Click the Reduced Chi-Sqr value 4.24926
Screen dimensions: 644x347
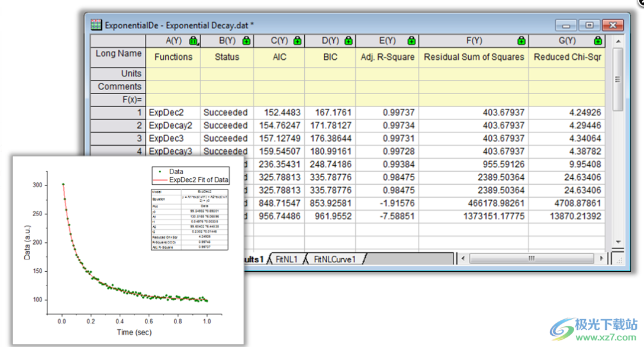coord(567,113)
